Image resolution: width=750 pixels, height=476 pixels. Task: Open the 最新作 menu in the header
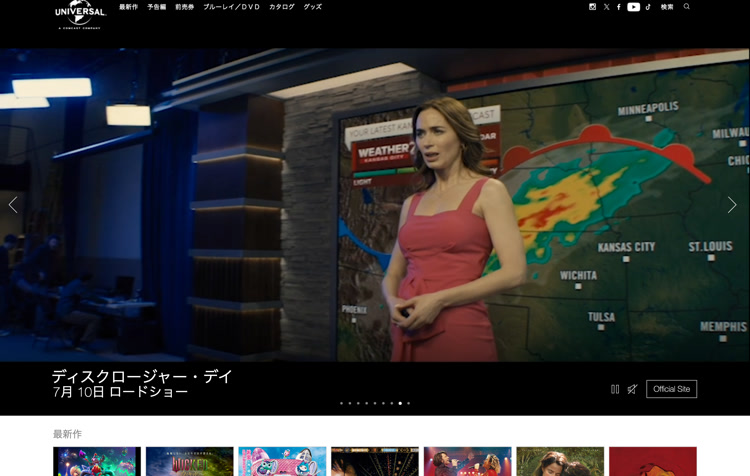128,7
